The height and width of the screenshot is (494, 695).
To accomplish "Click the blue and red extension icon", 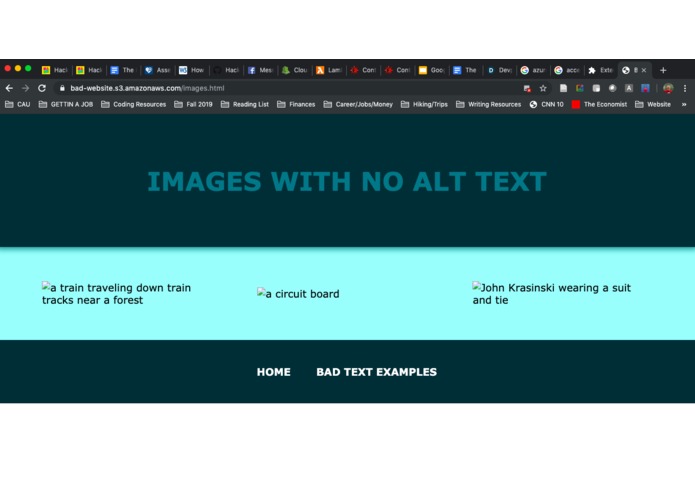I will pos(645,88).
